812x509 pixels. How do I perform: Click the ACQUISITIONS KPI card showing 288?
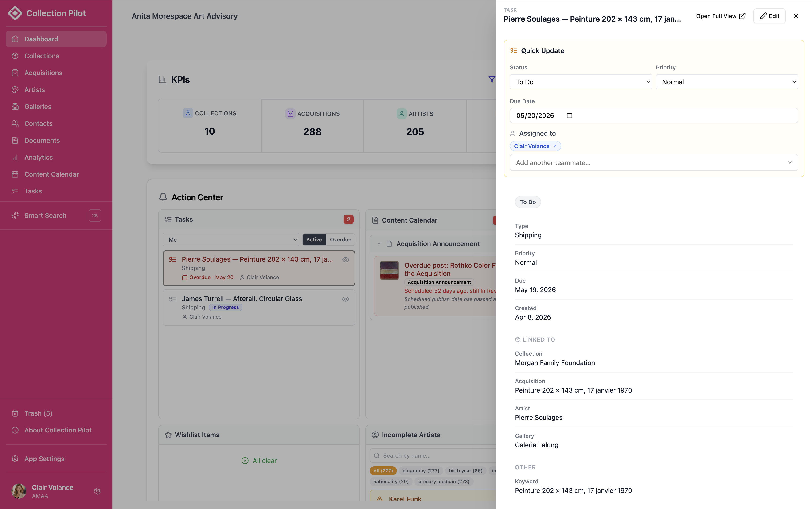(312, 126)
